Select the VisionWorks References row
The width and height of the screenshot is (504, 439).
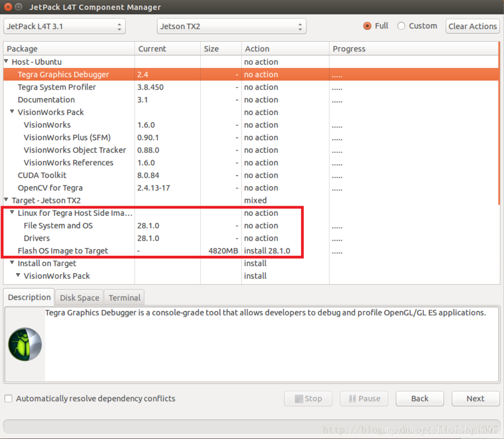pyautogui.click(x=251, y=163)
